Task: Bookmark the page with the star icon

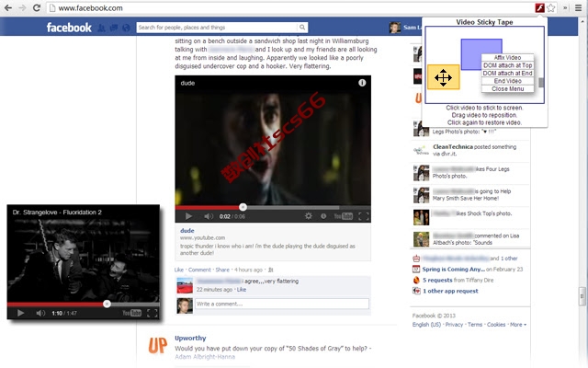Action: click(x=550, y=8)
